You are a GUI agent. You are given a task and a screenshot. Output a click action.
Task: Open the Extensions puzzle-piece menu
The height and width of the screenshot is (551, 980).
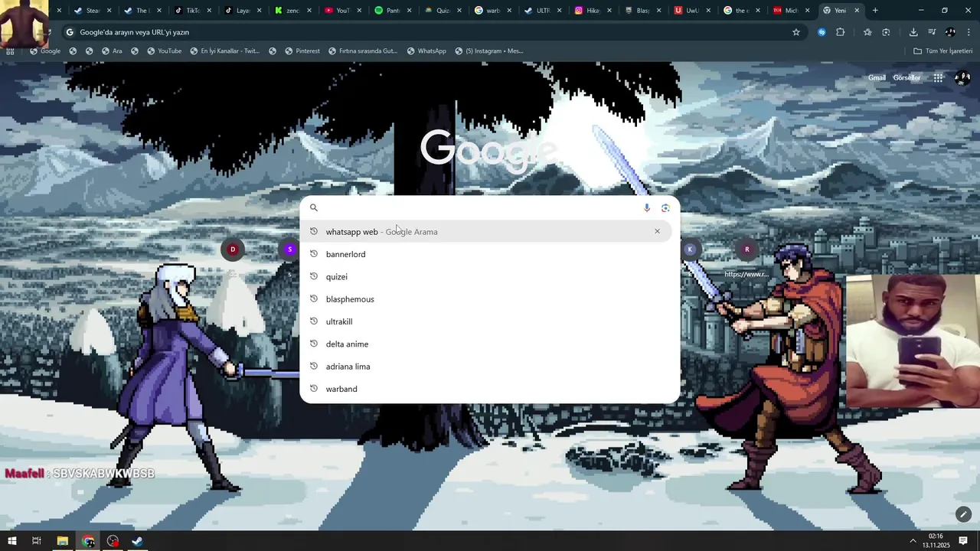click(840, 32)
